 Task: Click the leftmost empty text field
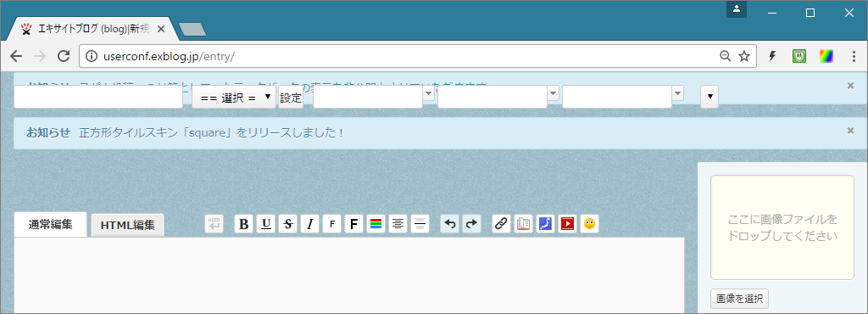[98, 97]
